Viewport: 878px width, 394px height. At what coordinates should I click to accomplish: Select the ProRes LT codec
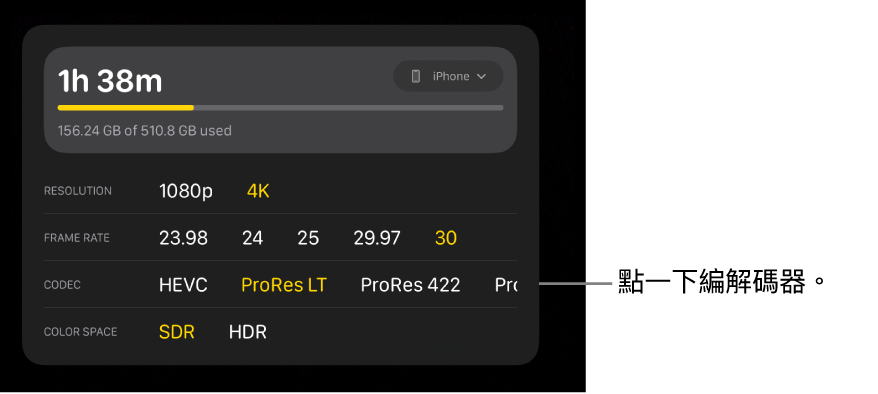[x=284, y=285]
